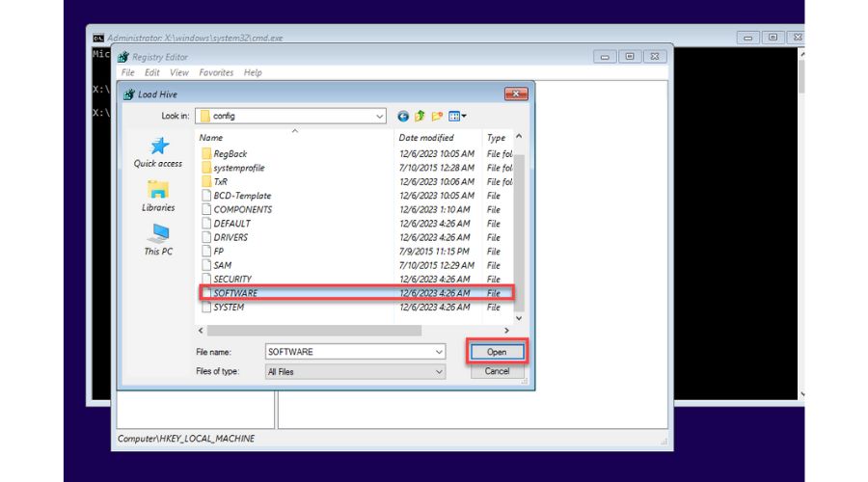Sort by Name column header

coord(211,138)
